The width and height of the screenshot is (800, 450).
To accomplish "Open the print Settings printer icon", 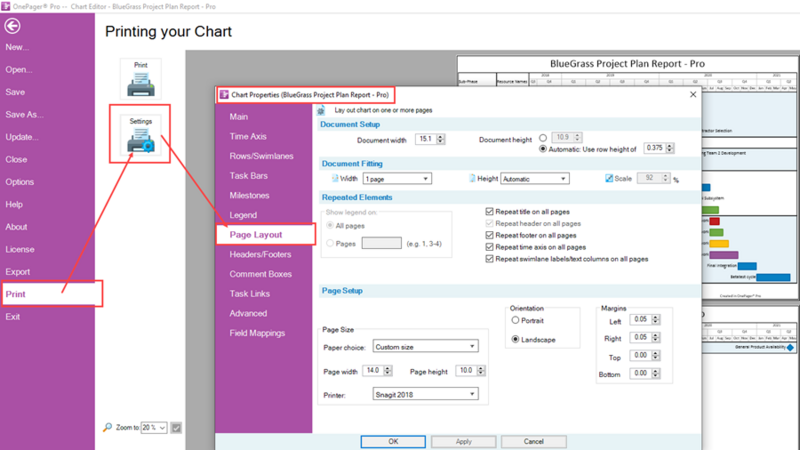I will pos(141,136).
